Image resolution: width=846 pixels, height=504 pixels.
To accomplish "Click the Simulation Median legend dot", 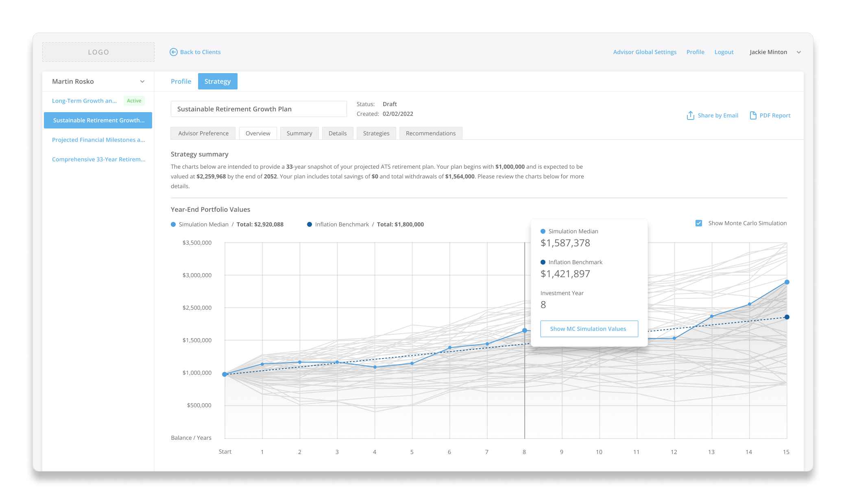I will 173,224.
